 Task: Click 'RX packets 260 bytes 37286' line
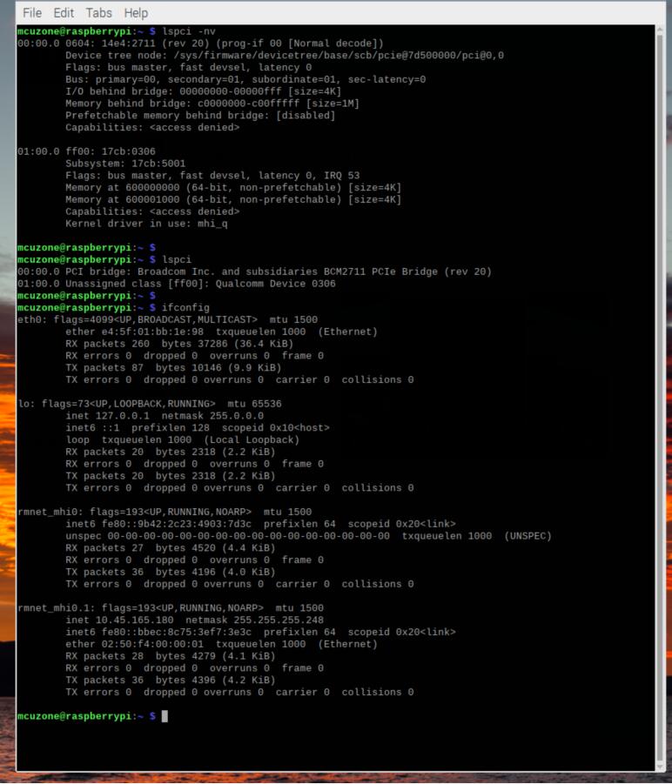(179, 344)
